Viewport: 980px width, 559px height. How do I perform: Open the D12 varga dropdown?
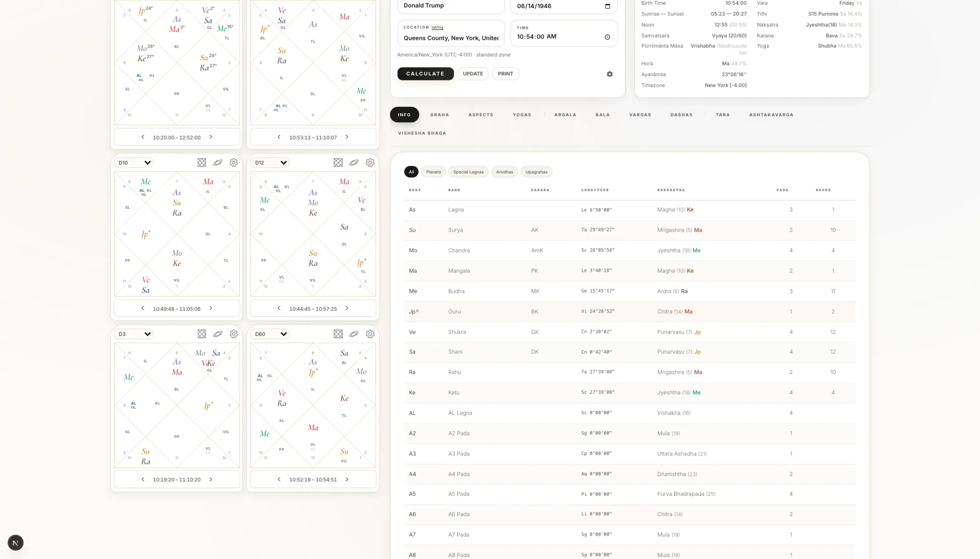[x=270, y=162]
